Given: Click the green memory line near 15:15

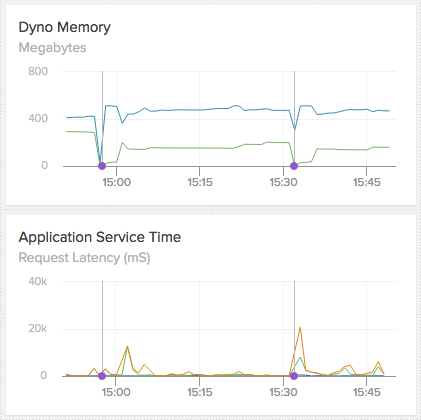Looking at the screenshot, I should [x=200, y=148].
